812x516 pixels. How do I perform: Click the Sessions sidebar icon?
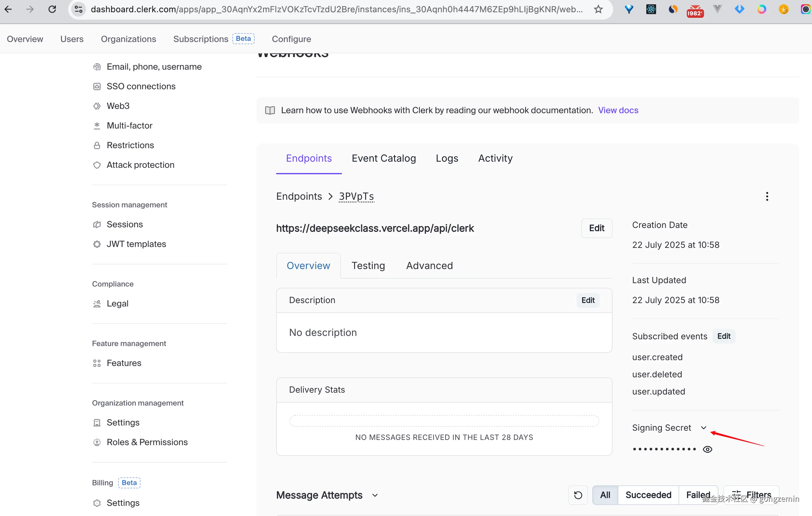pyautogui.click(x=97, y=225)
